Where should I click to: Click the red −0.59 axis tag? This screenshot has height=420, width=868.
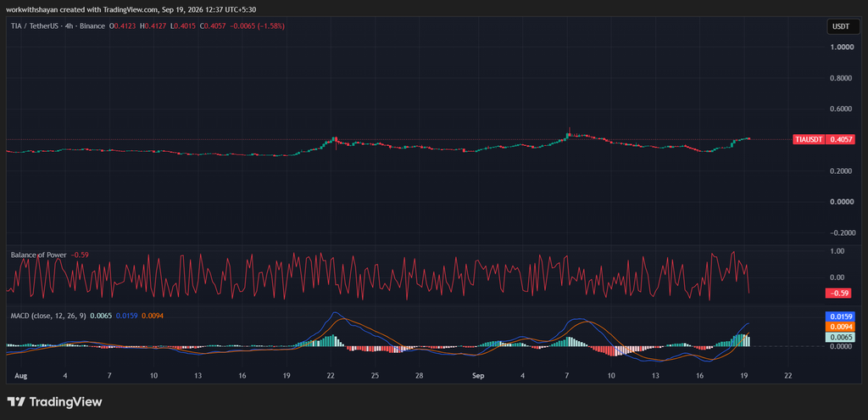tap(837, 293)
